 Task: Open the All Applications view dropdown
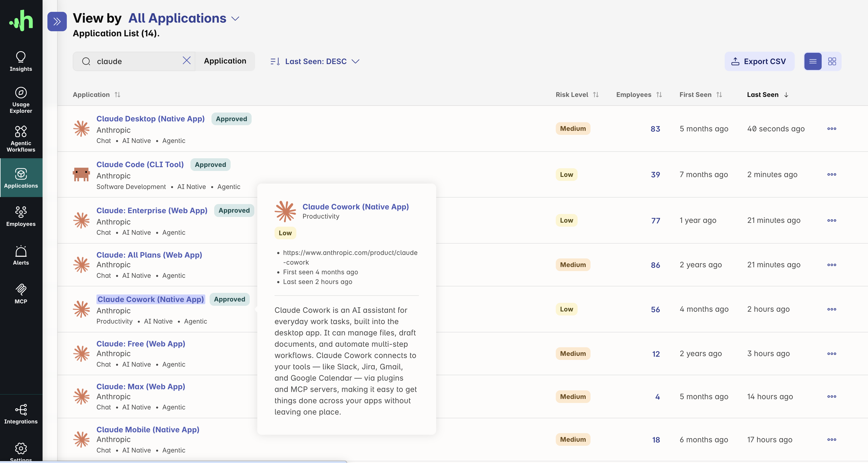(x=184, y=18)
